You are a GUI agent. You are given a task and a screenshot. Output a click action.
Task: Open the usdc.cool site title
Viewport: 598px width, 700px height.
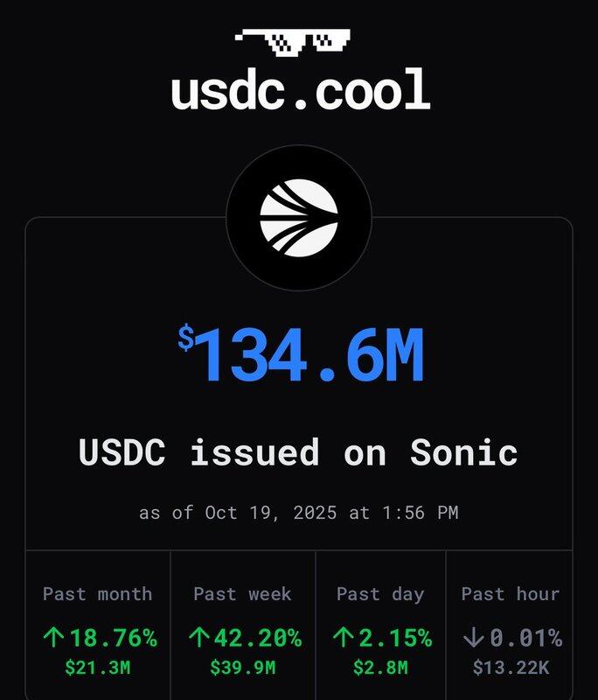pyautogui.click(x=299, y=91)
